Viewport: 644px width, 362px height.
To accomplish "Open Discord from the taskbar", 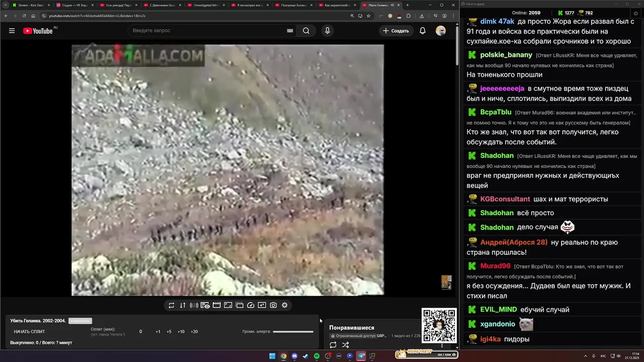I will (294, 356).
